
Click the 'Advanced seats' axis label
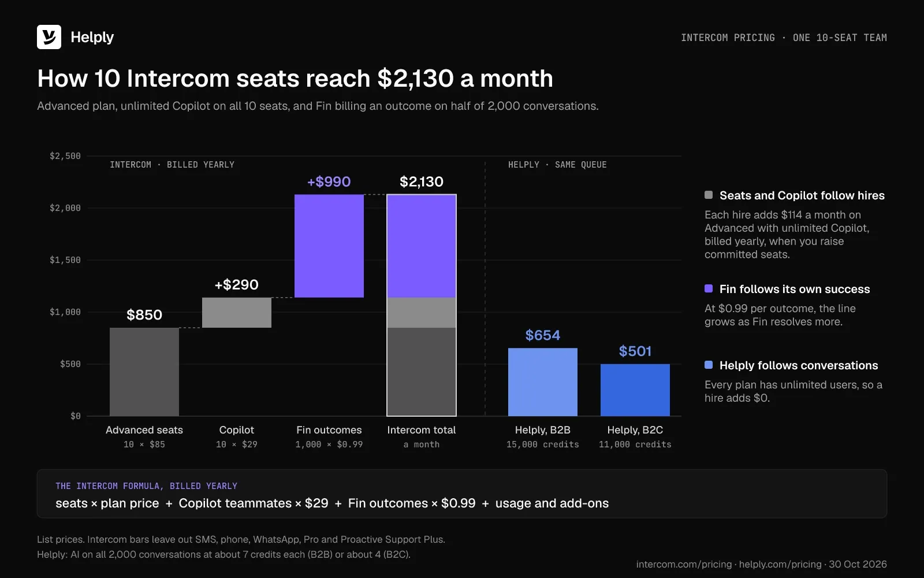tap(144, 430)
